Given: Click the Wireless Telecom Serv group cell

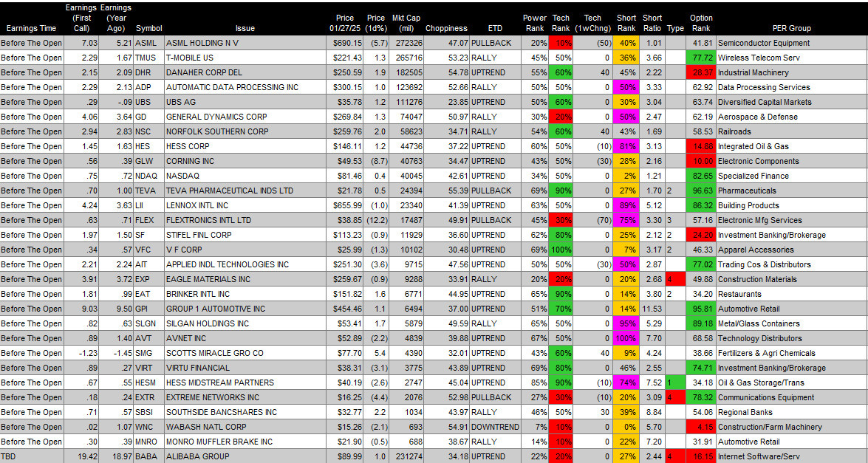Looking at the screenshot, I should 792,58.
